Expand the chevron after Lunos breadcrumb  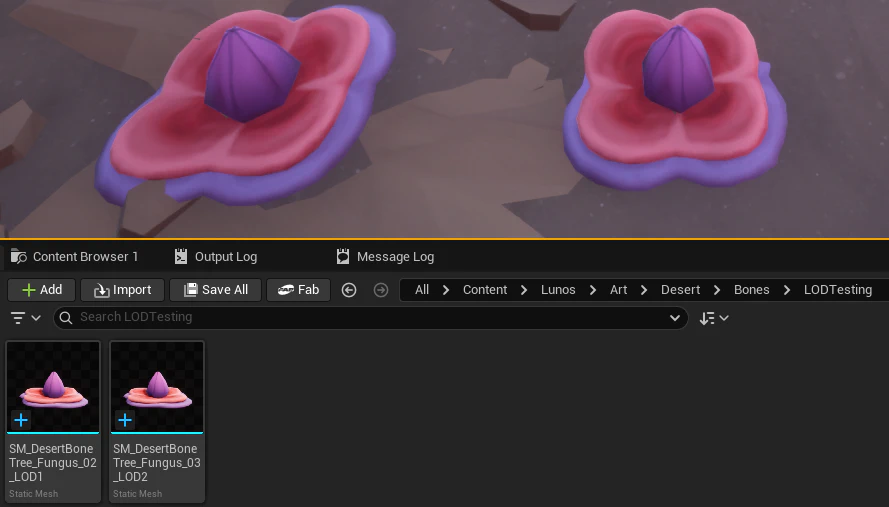[x=592, y=290]
